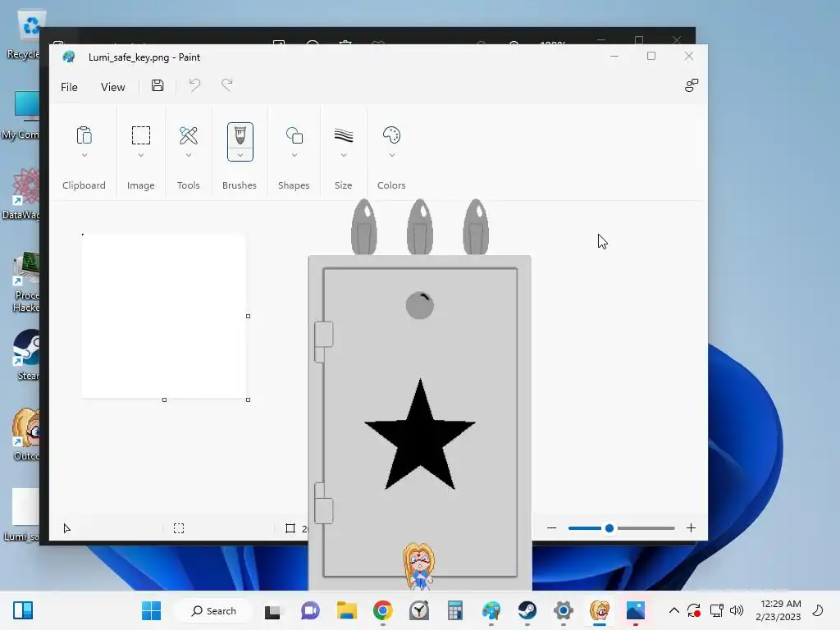The image size is (840, 630).
Task: Click the cartoon girl character below the safe
Action: point(419,566)
